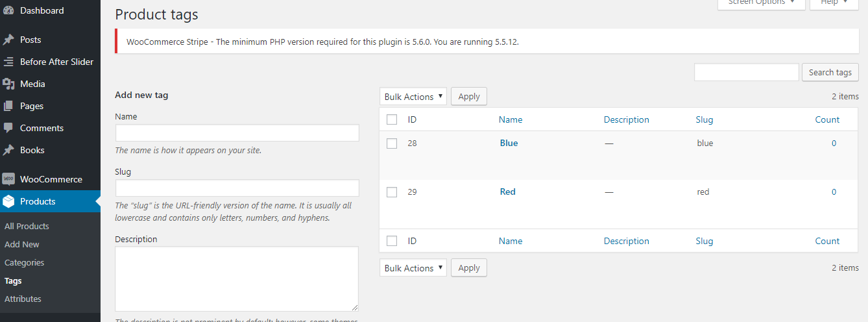Check the box for the Blue tag
The height and width of the screenshot is (322, 868).
pos(392,143)
